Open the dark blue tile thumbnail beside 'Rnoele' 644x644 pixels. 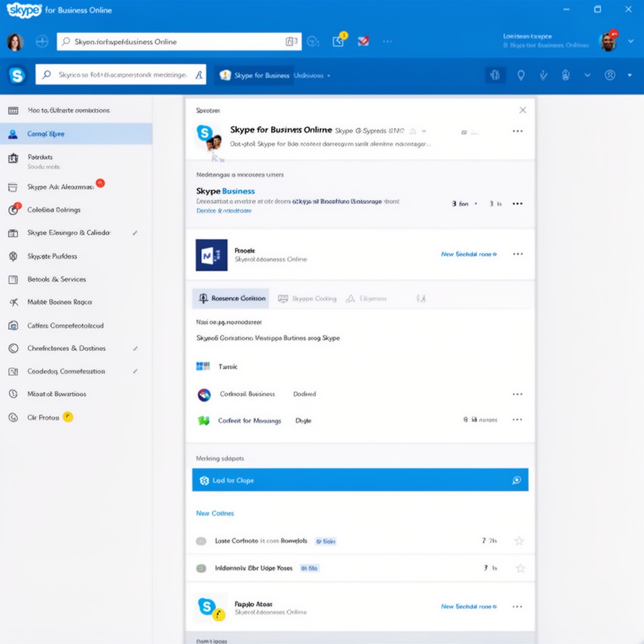coord(211,255)
